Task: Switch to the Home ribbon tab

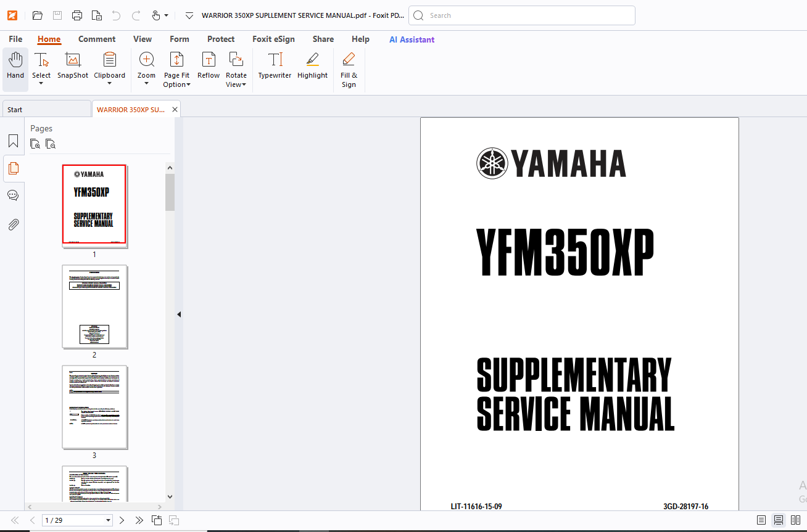Action: point(49,39)
